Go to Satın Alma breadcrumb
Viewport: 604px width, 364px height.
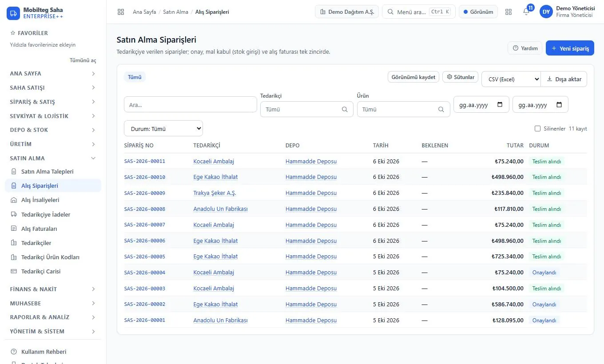175,12
